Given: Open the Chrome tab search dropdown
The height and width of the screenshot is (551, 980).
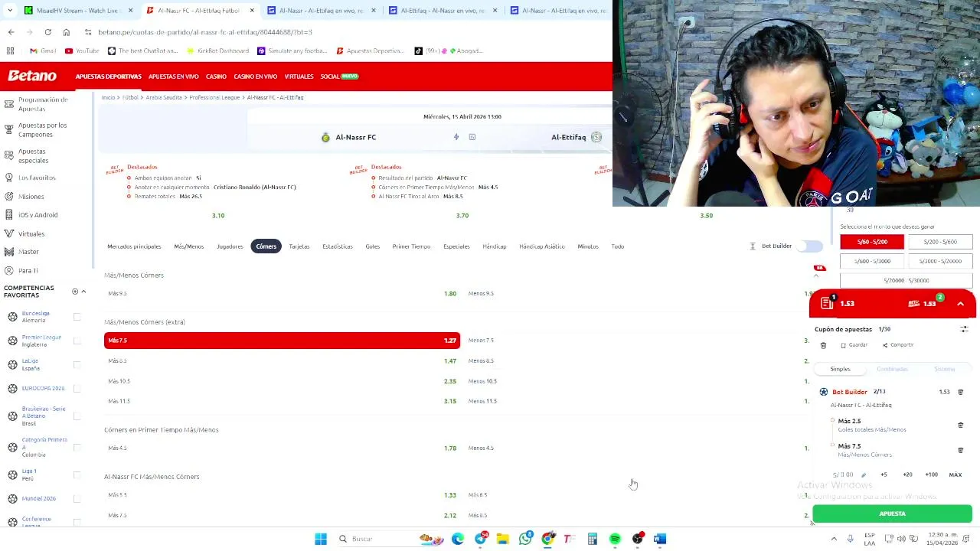Looking at the screenshot, I should (x=10, y=11).
